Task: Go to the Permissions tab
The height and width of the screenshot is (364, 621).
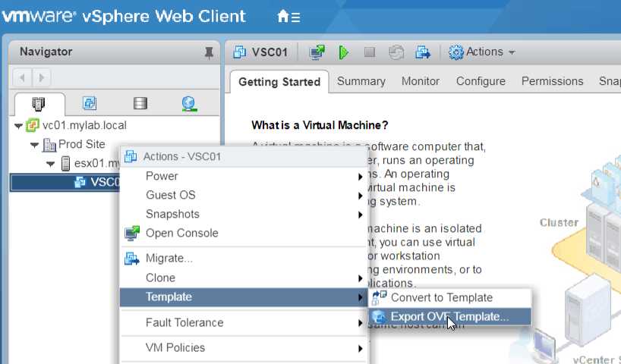Action: (552, 81)
